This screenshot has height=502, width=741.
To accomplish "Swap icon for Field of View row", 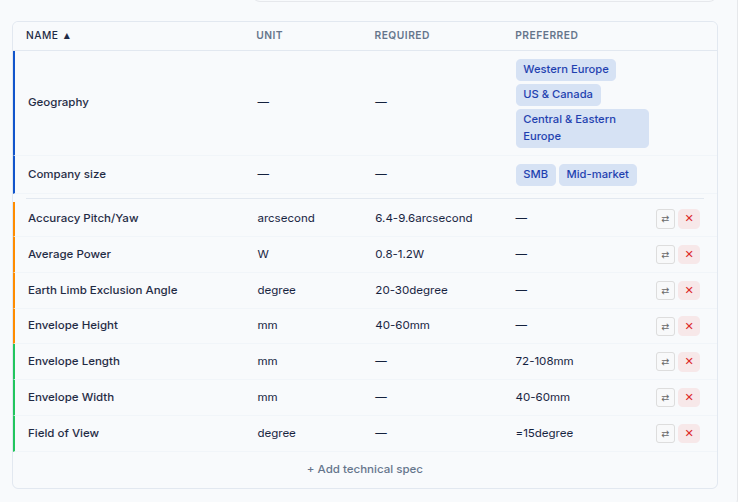I will pyautogui.click(x=665, y=433).
